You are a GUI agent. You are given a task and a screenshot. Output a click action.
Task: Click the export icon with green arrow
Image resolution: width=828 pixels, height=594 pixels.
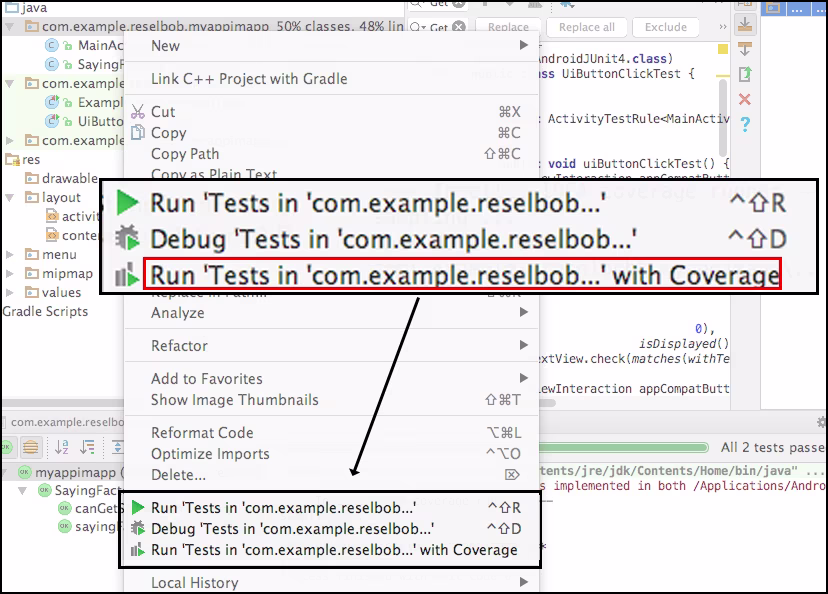[745, 74]
